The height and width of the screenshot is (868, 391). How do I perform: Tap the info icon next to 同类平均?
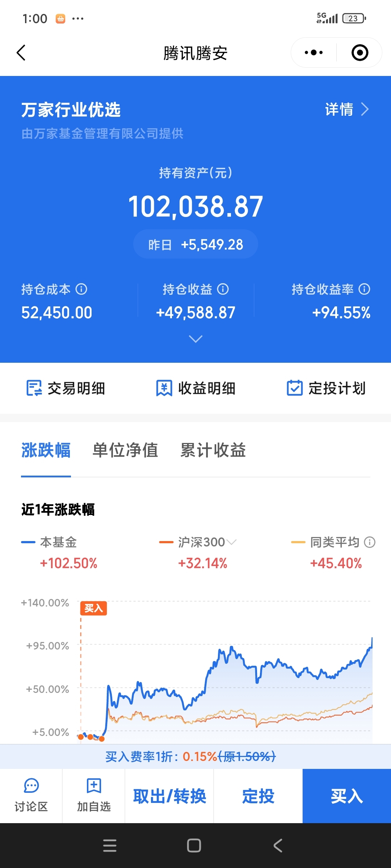(370, 542)
